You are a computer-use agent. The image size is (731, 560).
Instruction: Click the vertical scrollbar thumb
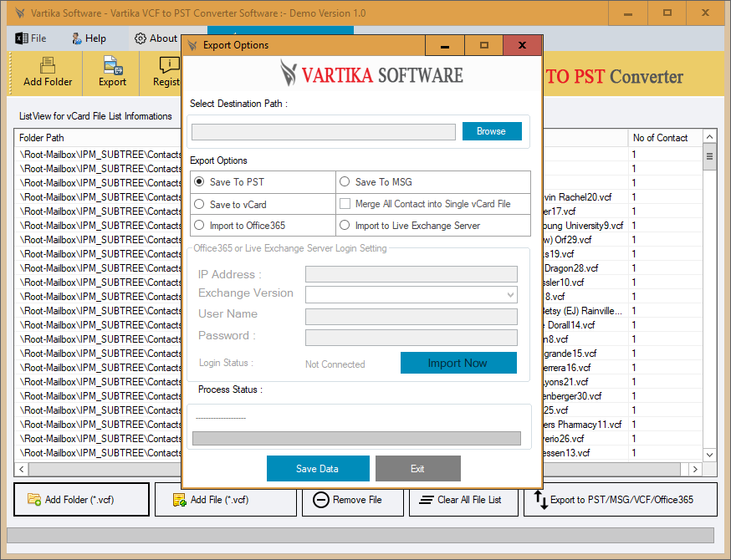pos(709,157)
